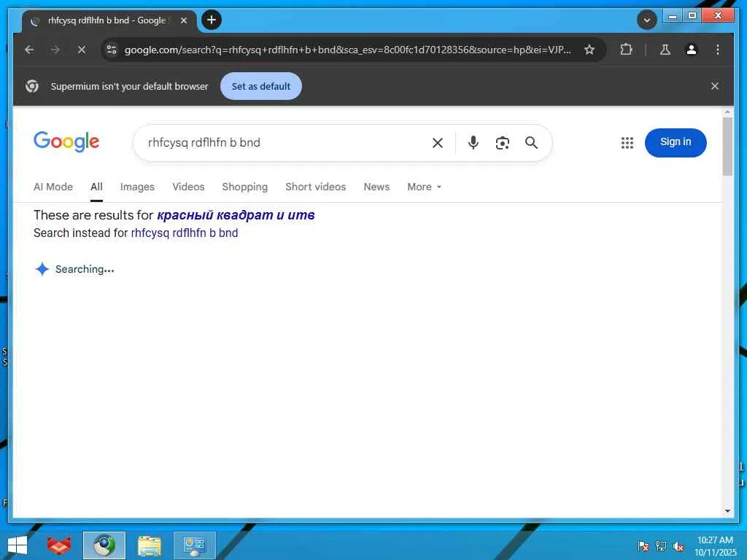Switch to Images results
The width and height of the screenshot is (747, 560).
tap(137, 187)
